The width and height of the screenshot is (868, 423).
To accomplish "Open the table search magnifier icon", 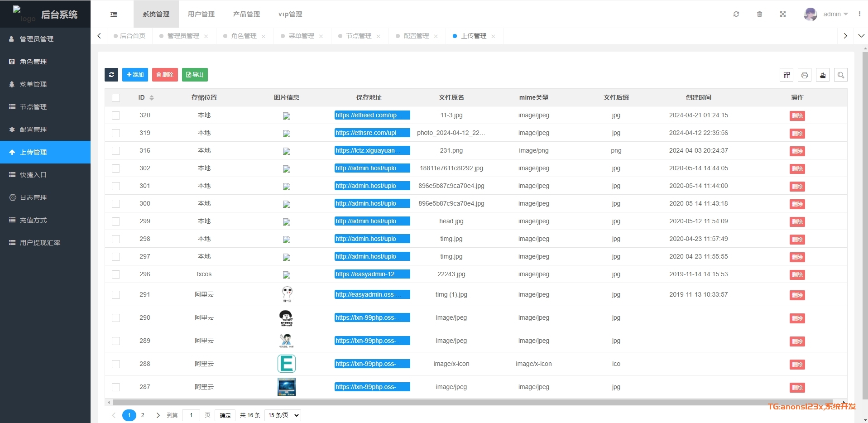I will coord(841,75).
